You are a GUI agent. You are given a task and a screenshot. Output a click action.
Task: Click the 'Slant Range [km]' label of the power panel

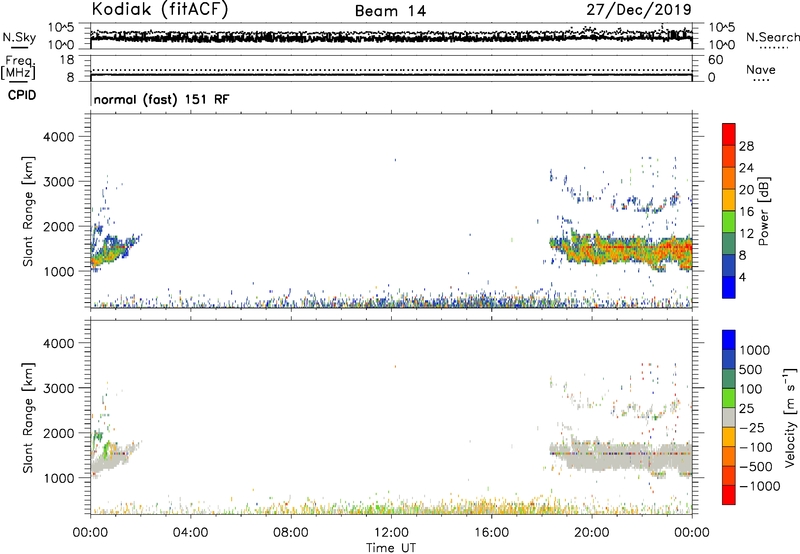pyautogui.click(x=28, y=211)
